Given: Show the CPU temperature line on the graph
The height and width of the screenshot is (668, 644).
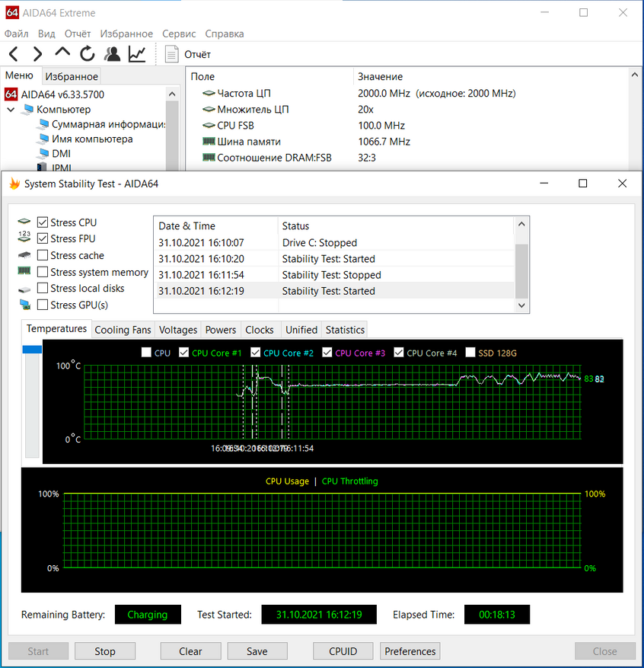Looking at the screenshot, I should click(x=146, y=353).
